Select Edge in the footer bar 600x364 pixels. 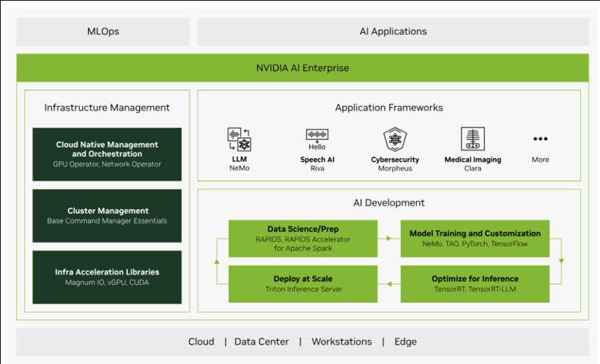[x=405, y=342]
